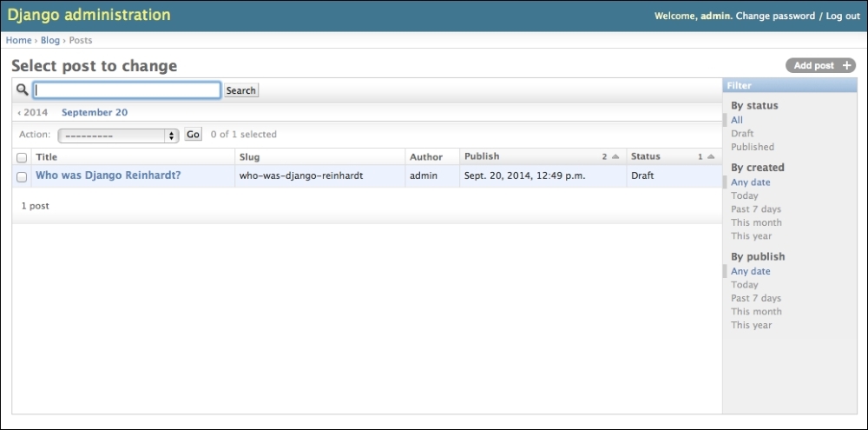Select This month under By created
Viewport: 868px width, 430px height.
756,222
